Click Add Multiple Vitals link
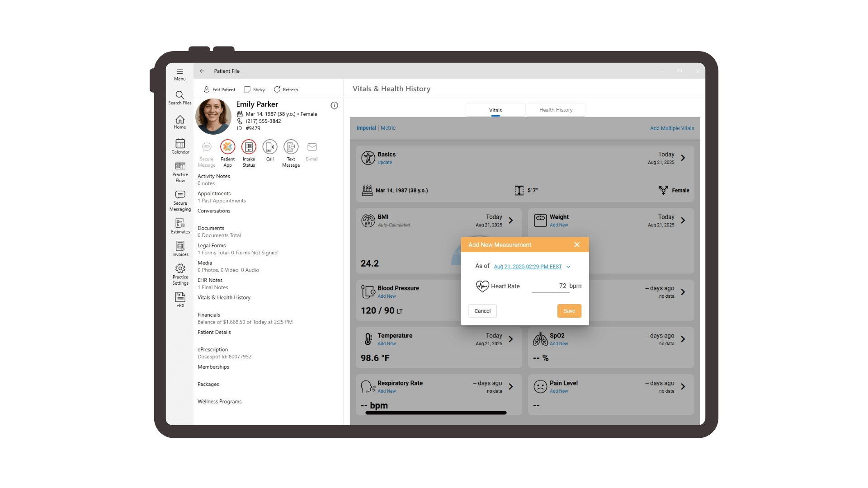 click(672, 128)
